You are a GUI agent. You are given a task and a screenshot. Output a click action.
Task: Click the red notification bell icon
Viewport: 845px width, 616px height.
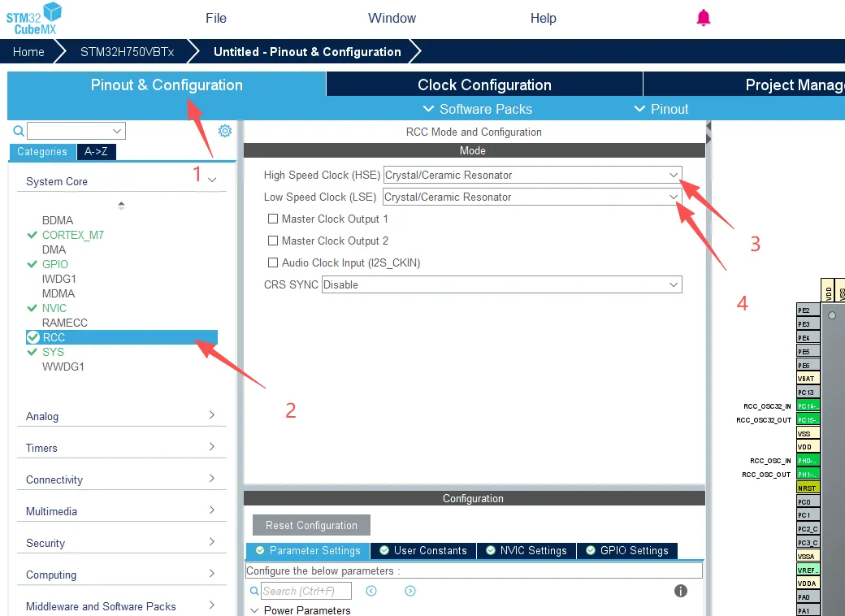704,18
